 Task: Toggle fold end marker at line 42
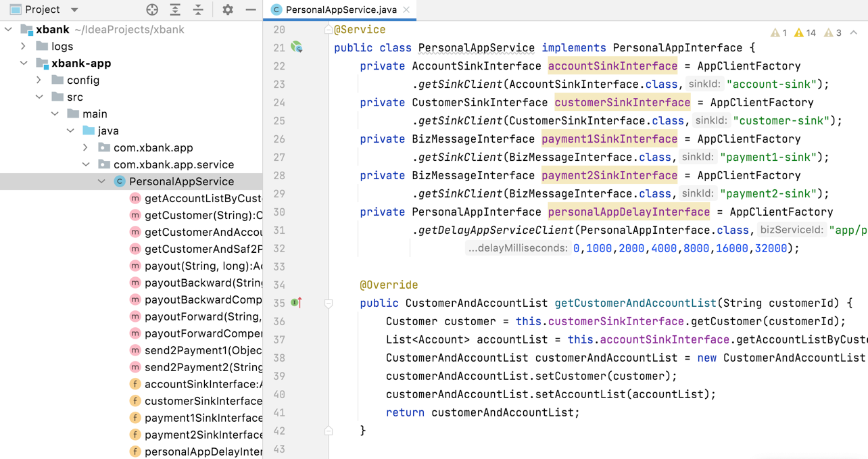329,431
